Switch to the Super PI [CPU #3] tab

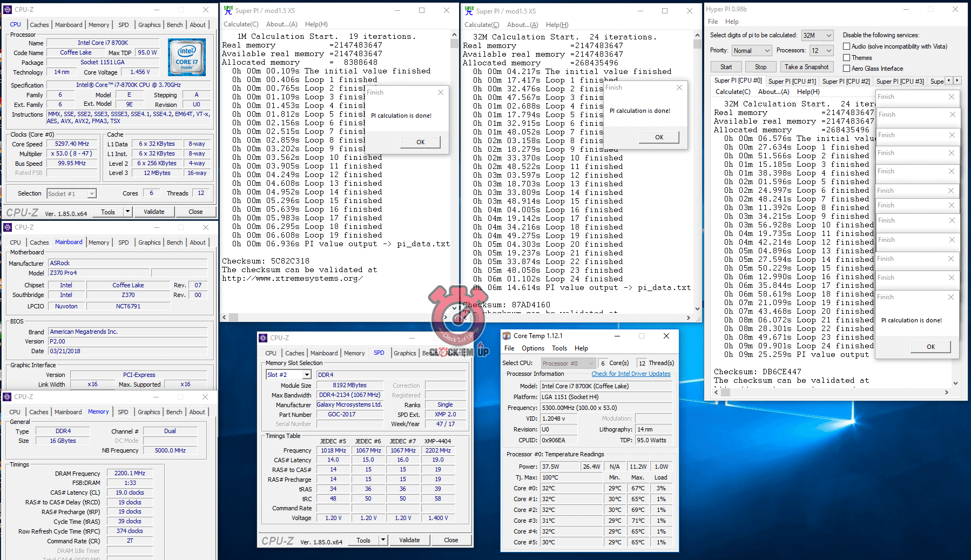point(900,82)
